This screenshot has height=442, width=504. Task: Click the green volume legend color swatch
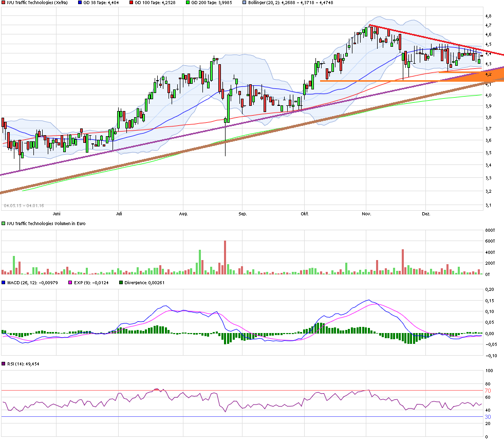coord(4,223)
